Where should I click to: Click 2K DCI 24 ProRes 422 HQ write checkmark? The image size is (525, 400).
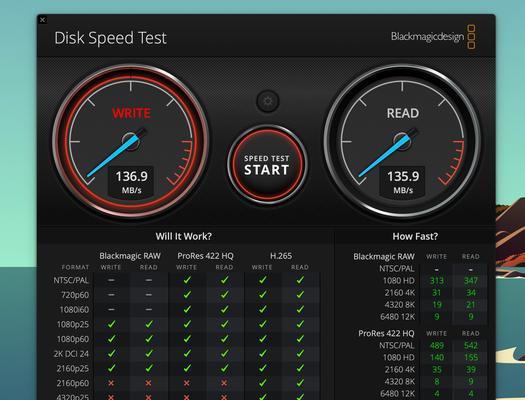click(187, 353)
